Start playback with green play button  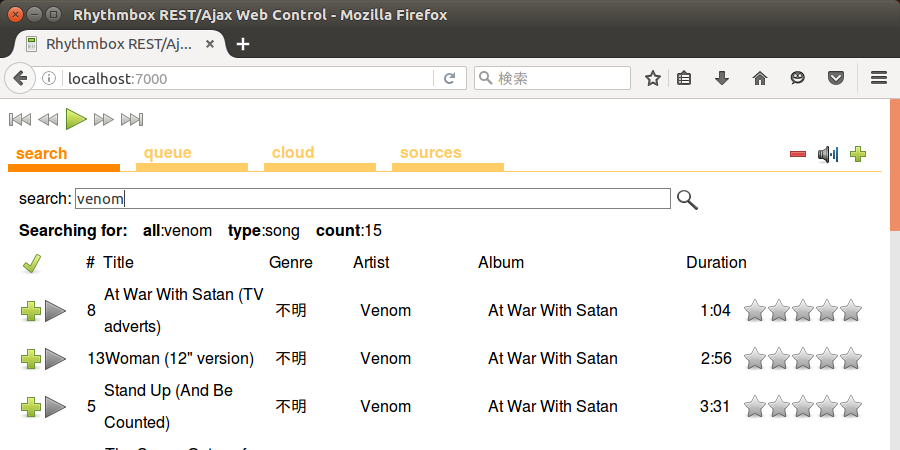click(x=76, y=119)
